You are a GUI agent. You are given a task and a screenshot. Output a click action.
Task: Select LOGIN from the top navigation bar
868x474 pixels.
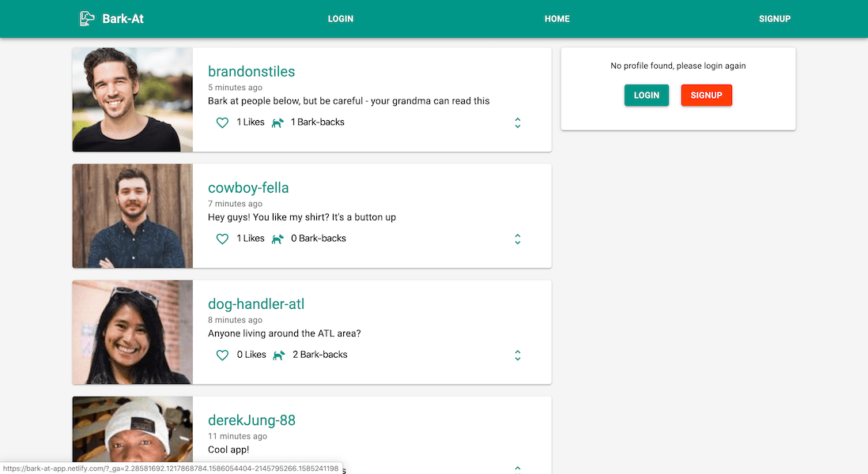pos(341,18)
